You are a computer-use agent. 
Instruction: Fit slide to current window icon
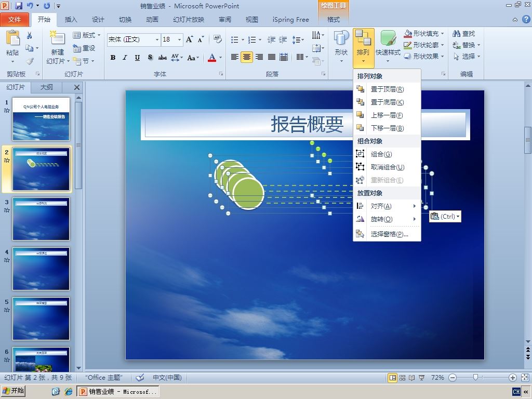(x=525, y=378)
